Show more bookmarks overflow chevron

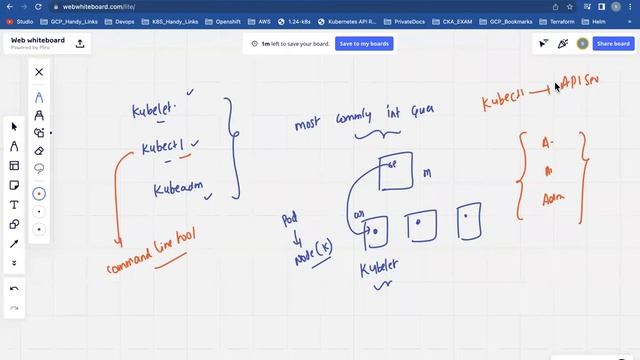tap(629, 22)
